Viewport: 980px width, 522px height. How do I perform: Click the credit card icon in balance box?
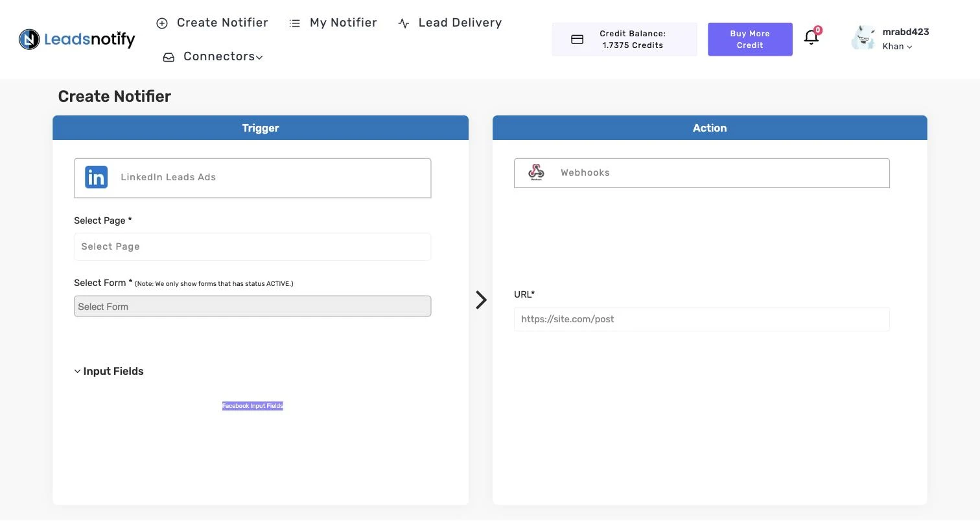[577, 40]
